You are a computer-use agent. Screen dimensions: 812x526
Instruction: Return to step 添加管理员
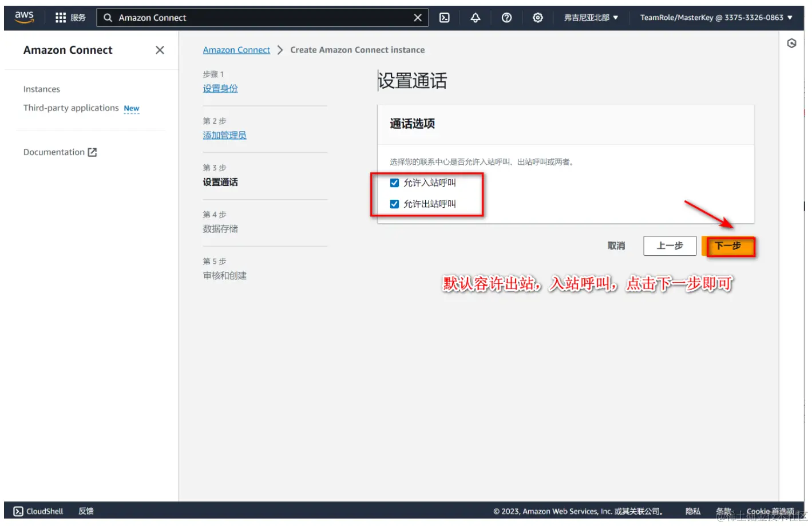[x=224, y=135]
